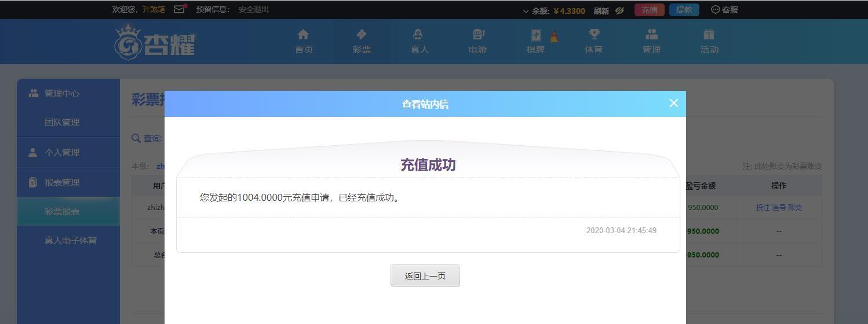Click 刷新 to refresh balance
868x324 pixels.
click(x=601, y=10)
